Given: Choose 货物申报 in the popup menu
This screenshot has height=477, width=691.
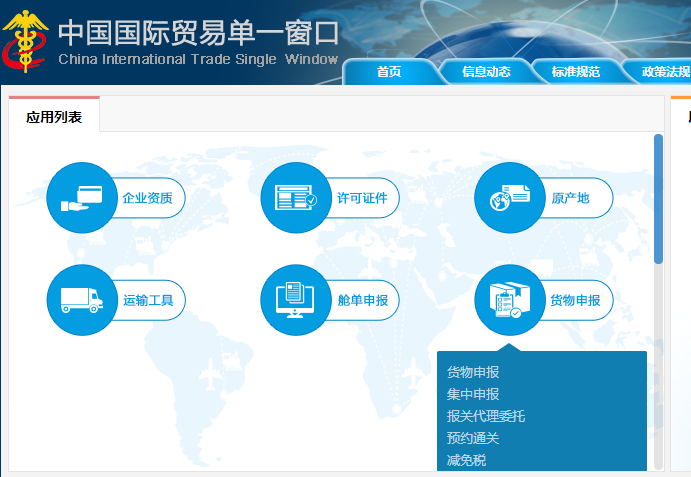Looking at the screenshot, I should [473, 372].
